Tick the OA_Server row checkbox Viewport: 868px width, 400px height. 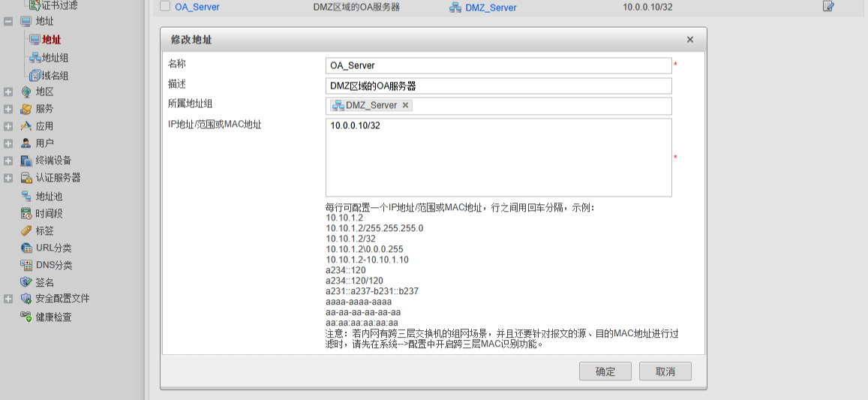[x=165, y=7]
